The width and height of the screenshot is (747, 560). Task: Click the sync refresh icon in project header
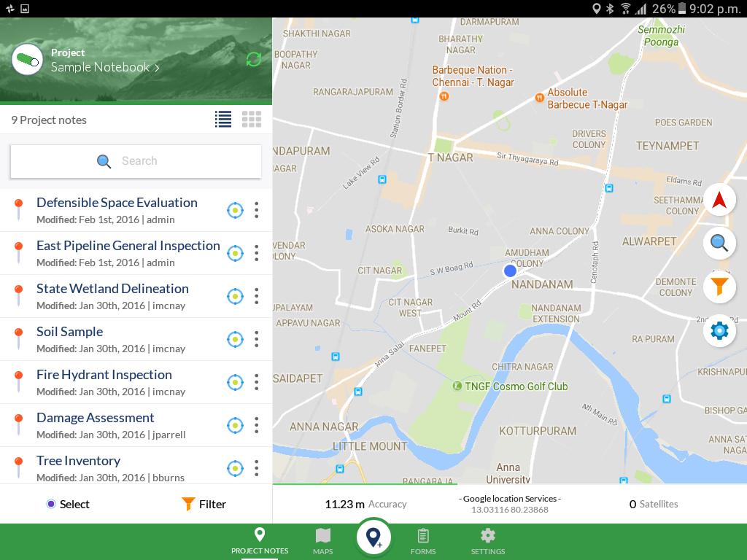253,60
